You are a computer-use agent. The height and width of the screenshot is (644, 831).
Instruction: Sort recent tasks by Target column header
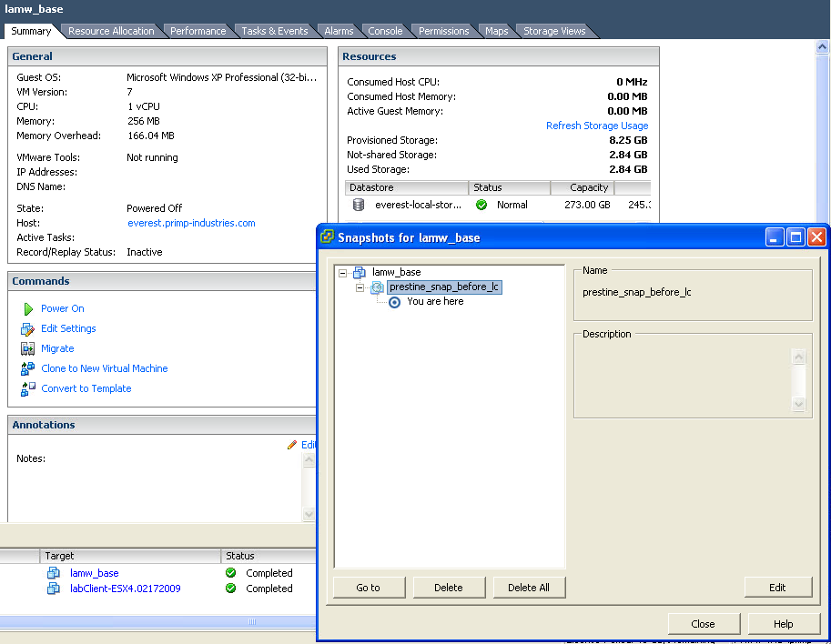coord(130,556)
